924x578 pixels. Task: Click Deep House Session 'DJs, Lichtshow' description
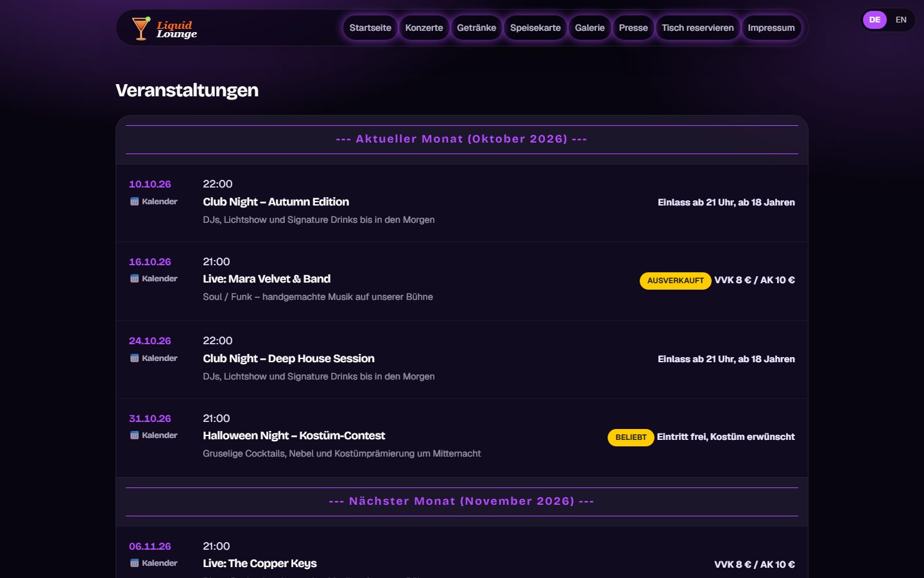319,376
